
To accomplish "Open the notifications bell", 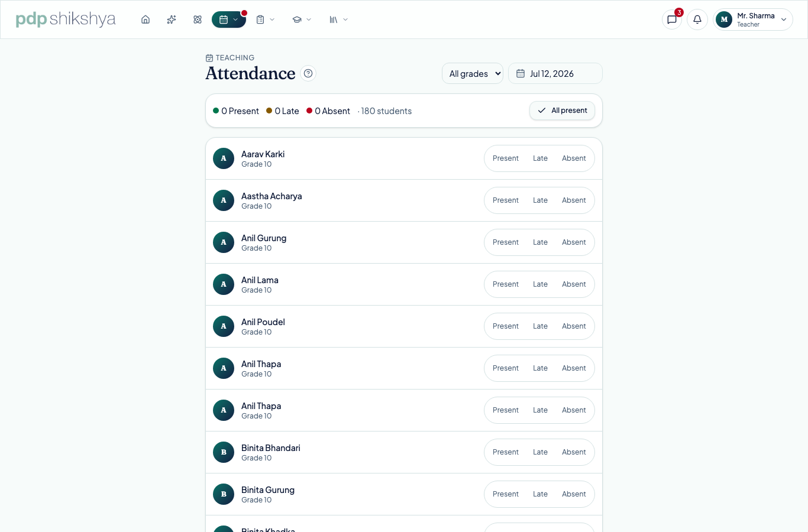I will click(x=697, y=20).
